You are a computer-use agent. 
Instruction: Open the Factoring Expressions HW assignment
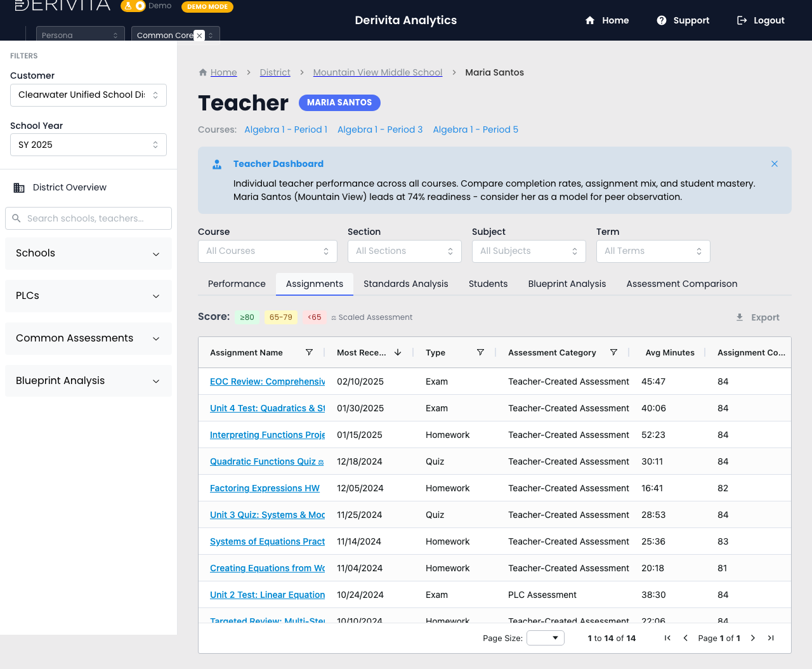tap(265, 488)
